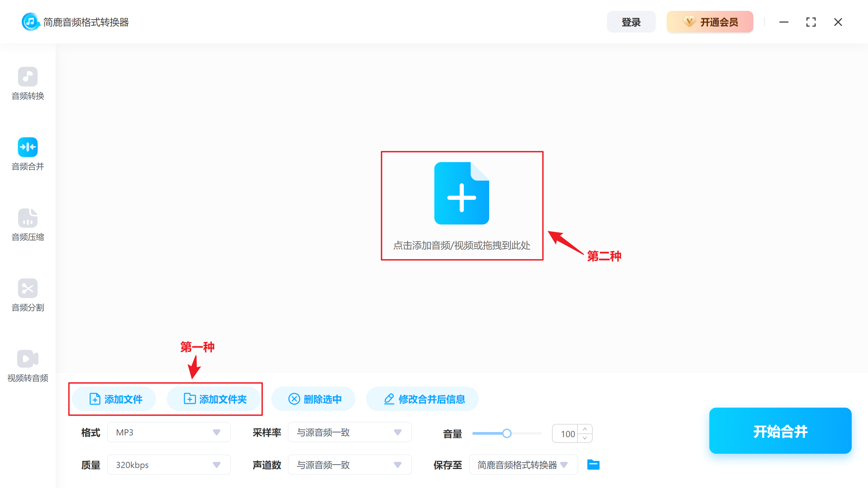Screen dimensions: 868x488
Task: Click 登录 to sign in
Action: (x=631, y=21)
